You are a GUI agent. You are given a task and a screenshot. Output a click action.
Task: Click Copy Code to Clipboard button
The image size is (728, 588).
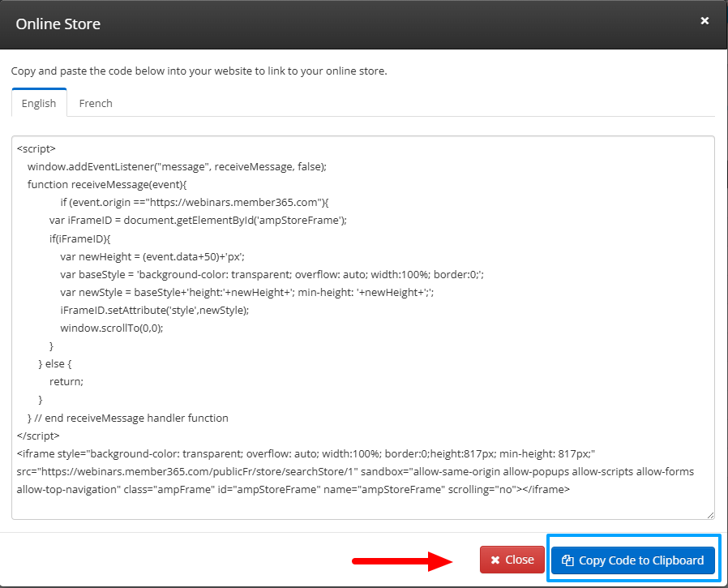(x=633, y=560)
